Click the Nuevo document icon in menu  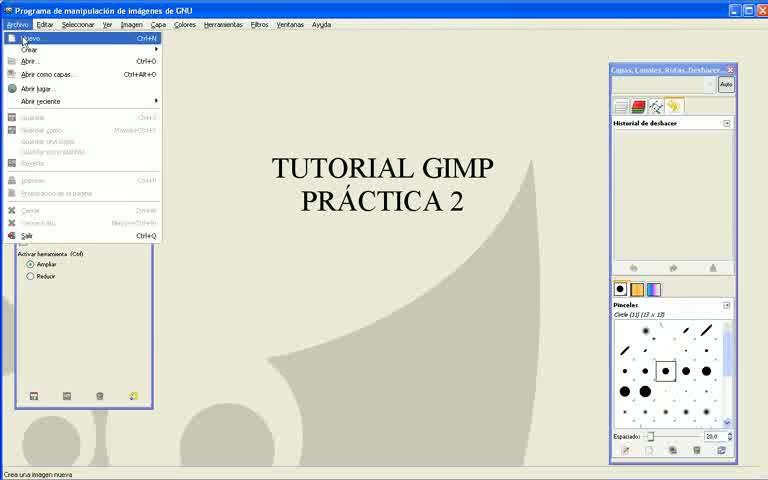click(x=12, y=38)
